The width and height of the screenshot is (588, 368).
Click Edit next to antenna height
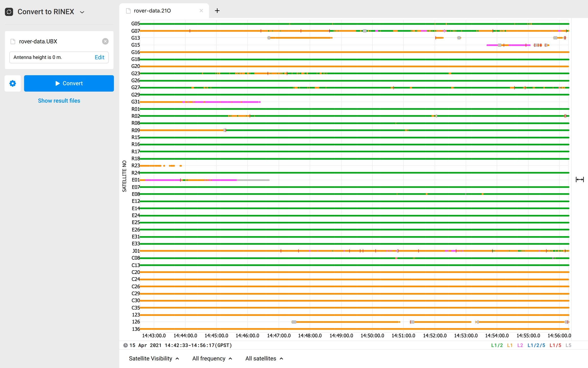click(99, 57)
